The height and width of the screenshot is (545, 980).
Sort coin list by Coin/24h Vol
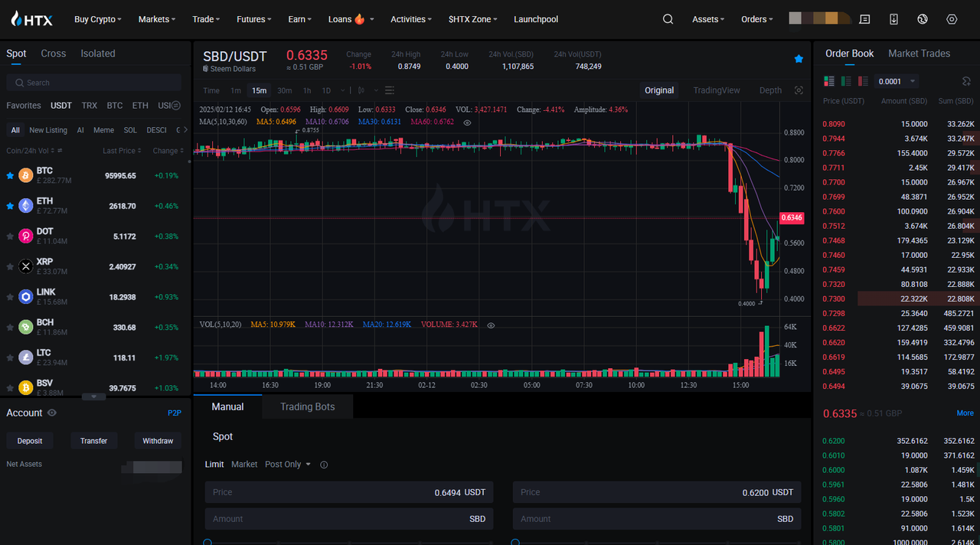[30, 151]
